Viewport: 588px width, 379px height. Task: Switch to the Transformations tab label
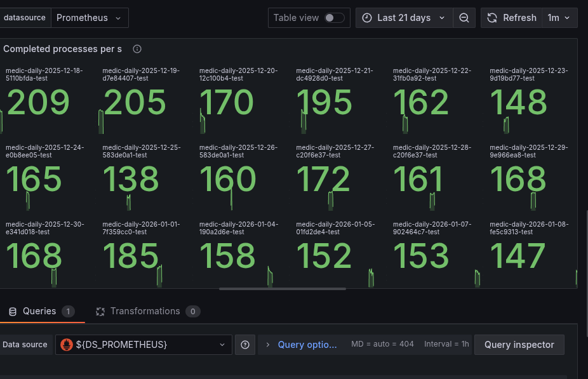point(145,311)
